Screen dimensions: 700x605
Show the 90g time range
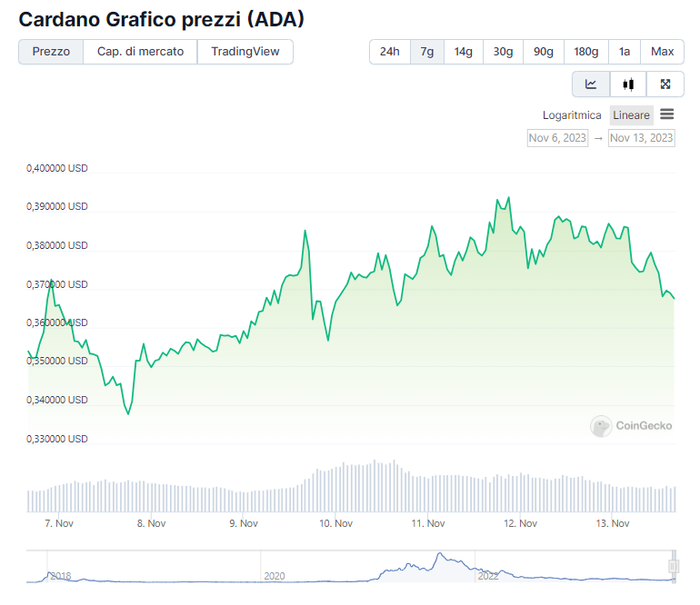click(x=544, y=52)
